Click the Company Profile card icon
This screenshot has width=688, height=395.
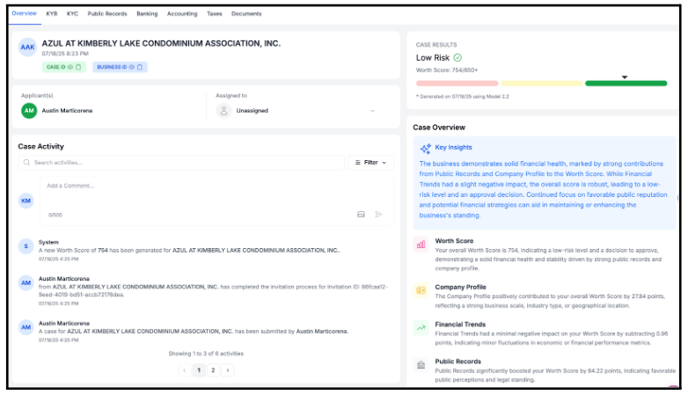coord(421,291)
